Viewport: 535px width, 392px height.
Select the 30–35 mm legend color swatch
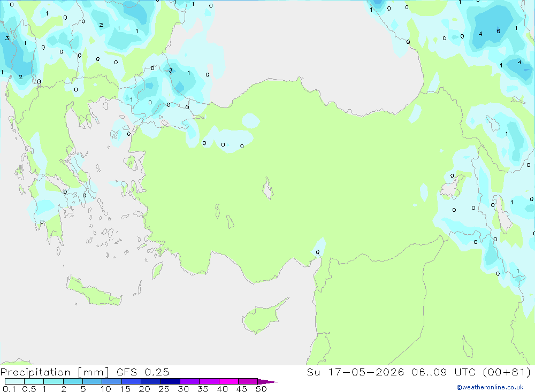point(190,381)
